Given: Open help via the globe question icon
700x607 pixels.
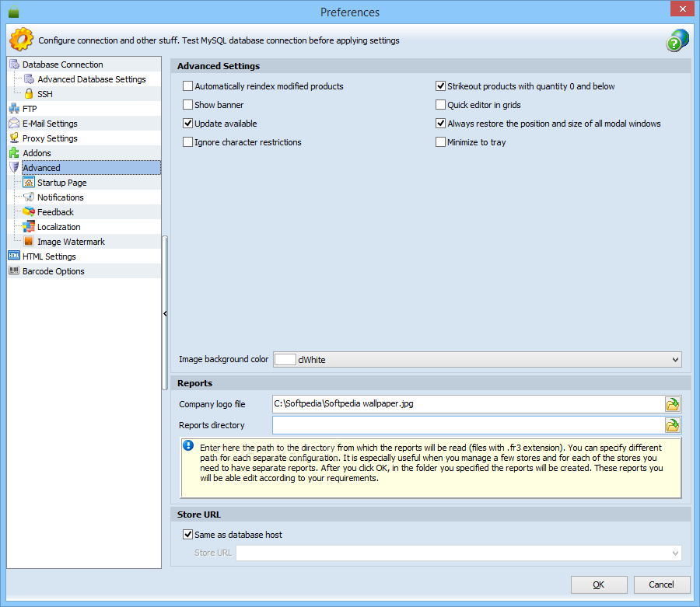Looking at the screenshot, I should click(x=677, y=40).
